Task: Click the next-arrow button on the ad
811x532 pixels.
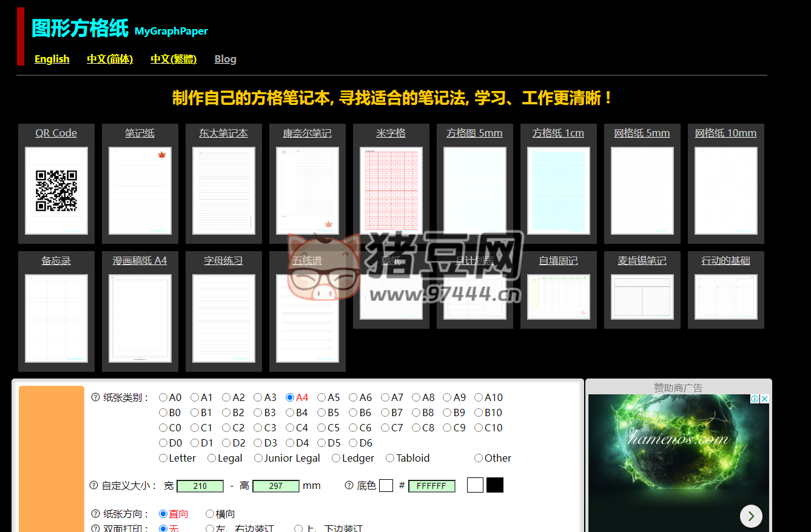Action: click(x=751, y=516)
